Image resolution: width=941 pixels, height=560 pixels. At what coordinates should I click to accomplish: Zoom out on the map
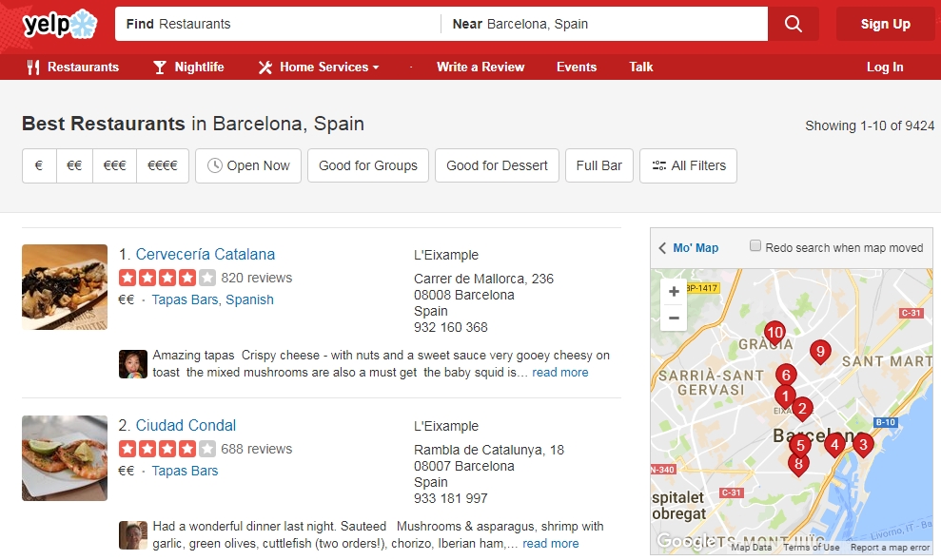point(674,318)
